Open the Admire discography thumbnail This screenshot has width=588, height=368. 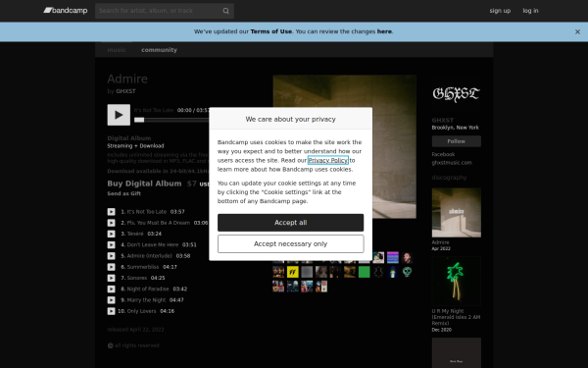456,213
